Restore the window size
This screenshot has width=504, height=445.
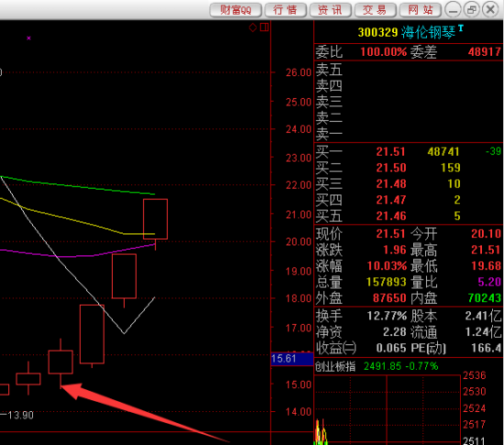[x=472, y=10]
